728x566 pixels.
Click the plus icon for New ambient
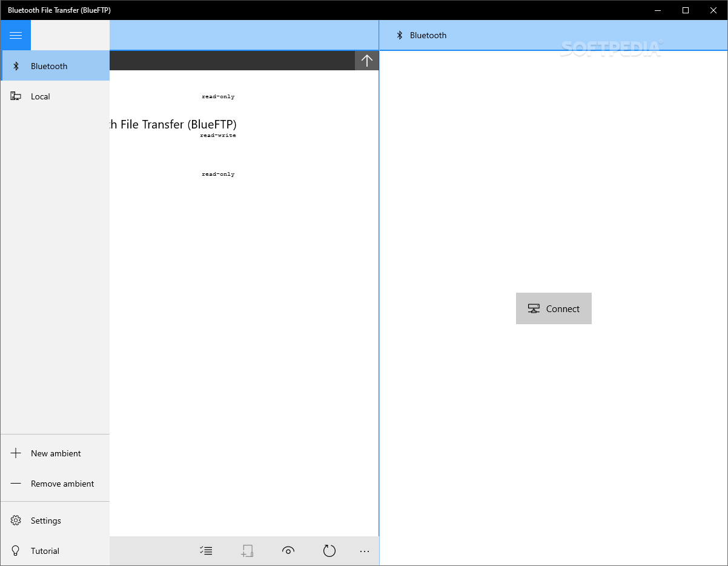16,453
